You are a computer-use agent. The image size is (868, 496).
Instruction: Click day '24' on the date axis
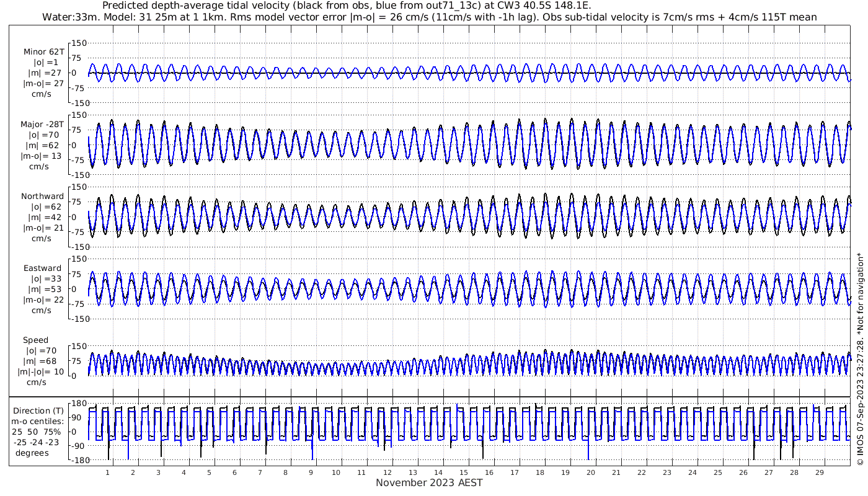[x=692, y=472]
